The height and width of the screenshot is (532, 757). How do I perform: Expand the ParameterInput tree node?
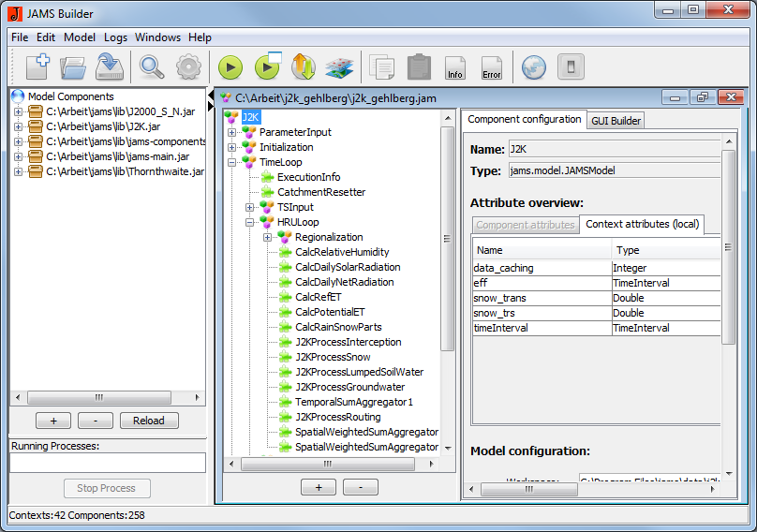(x=232, y=132)
